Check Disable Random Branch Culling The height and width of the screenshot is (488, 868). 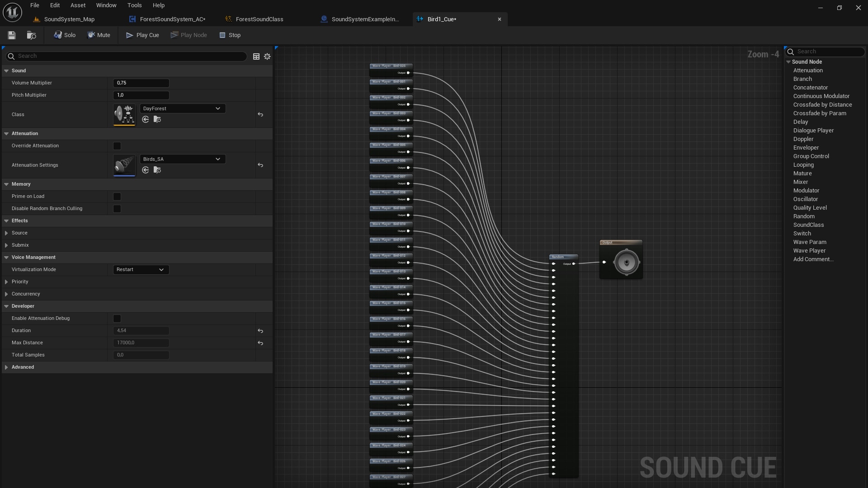pyautogui.click(x=117, y=209)
